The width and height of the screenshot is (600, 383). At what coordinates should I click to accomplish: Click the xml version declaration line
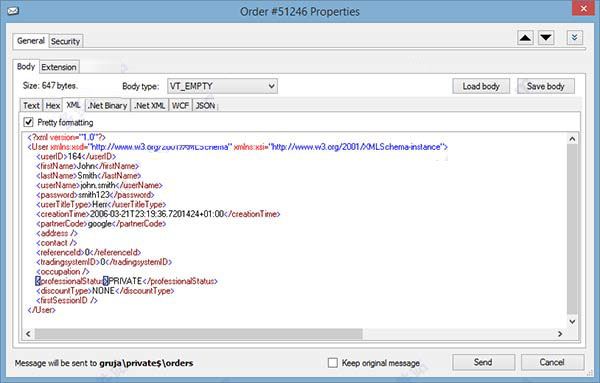[x=67, y=137]
